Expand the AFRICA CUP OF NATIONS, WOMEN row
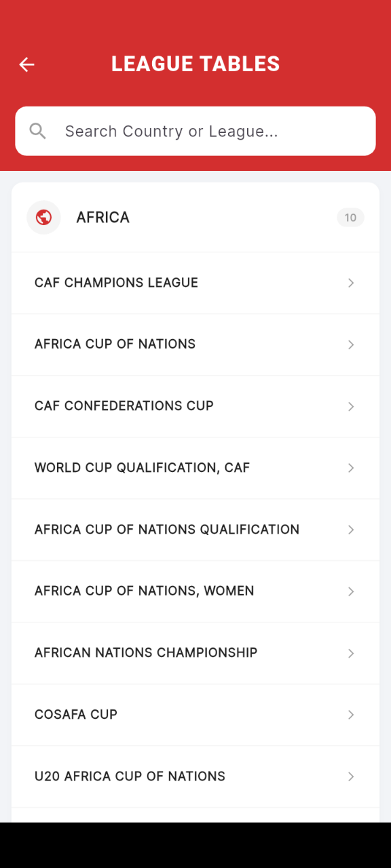Screen dimensions: 391x868 (x=195, y=591)
